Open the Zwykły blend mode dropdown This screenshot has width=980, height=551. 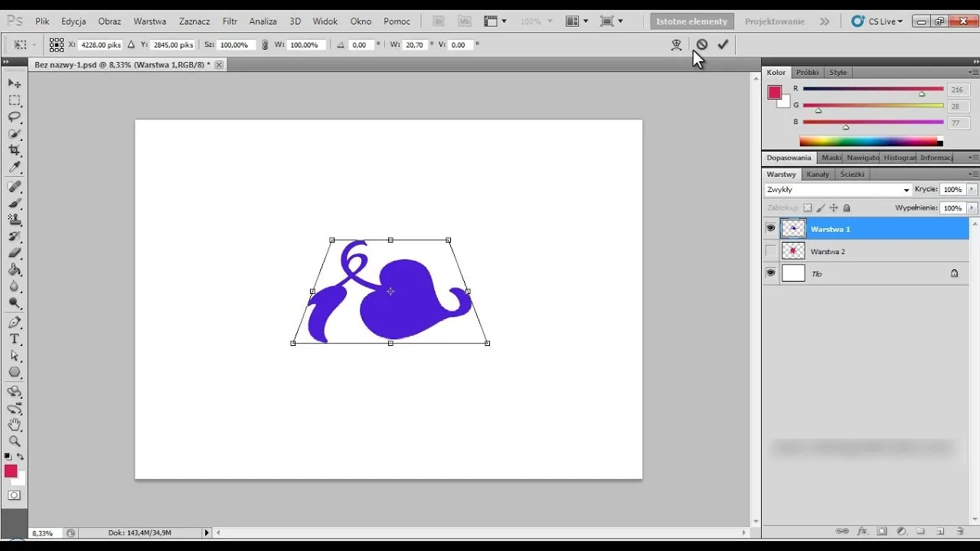pos(838,190)
